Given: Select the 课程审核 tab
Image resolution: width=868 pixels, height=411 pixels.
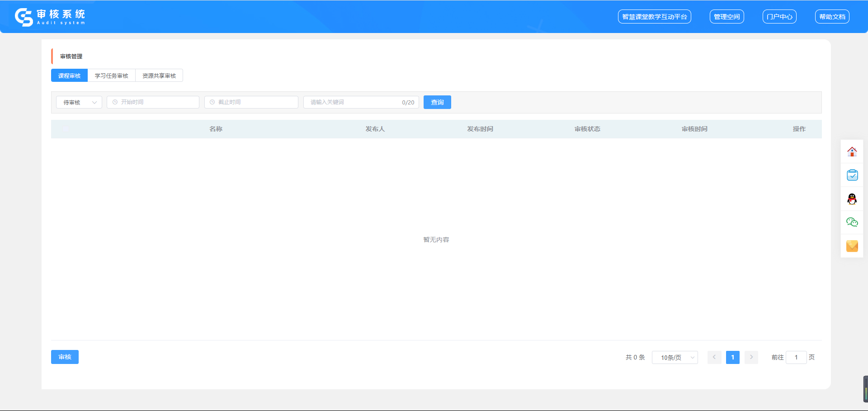Looking at the screenshot, I should pyautogui.click(x=69, y=76).
